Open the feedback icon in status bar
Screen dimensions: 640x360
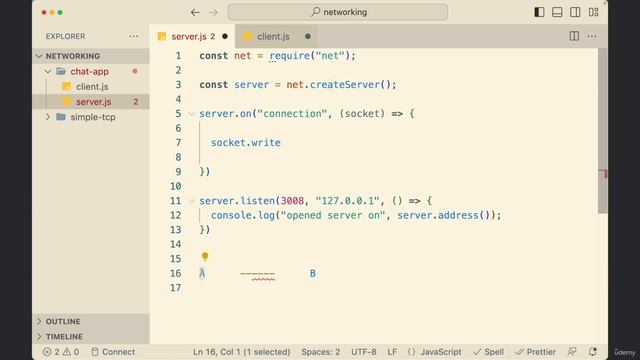[572, 352]
